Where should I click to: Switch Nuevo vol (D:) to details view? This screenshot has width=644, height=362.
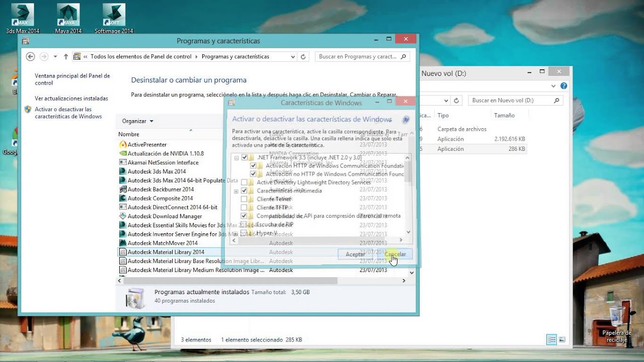click(552, 339)
